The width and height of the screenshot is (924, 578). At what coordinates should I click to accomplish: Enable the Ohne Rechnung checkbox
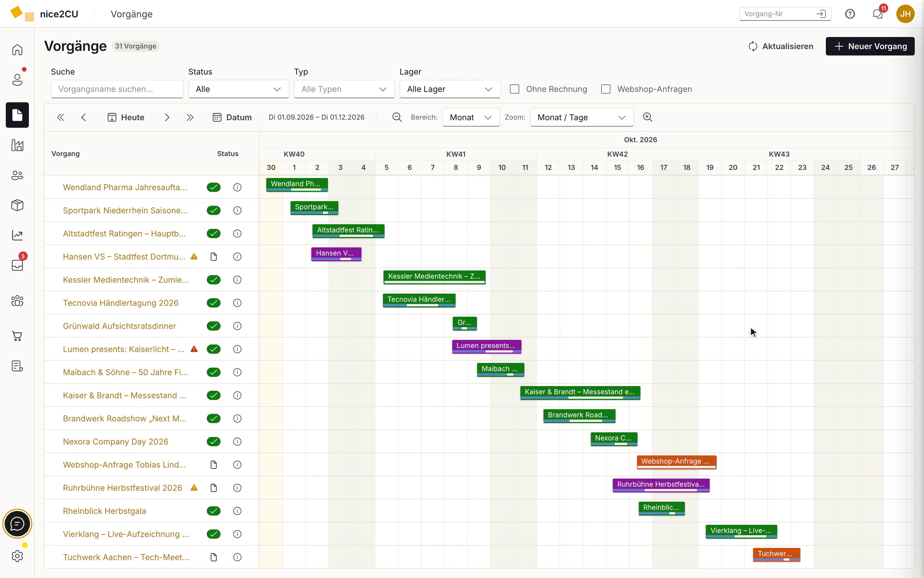[x=514, y=89]
